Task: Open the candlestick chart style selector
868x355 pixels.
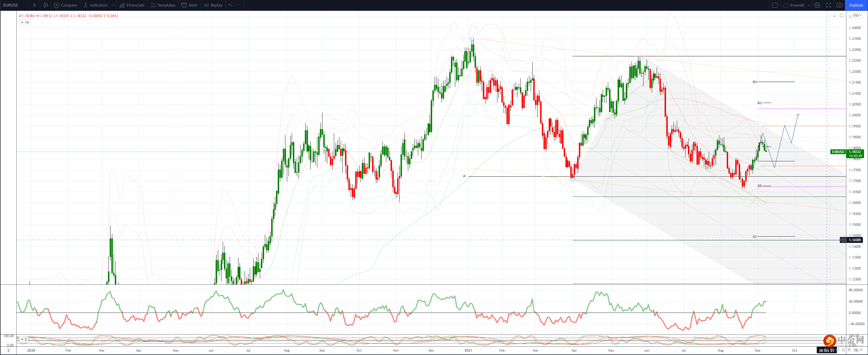Action: (46, 5)
